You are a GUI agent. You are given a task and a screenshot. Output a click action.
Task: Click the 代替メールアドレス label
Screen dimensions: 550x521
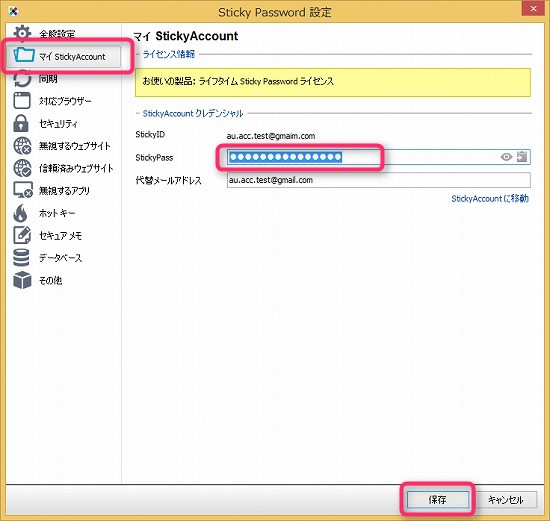click(168, 180)
